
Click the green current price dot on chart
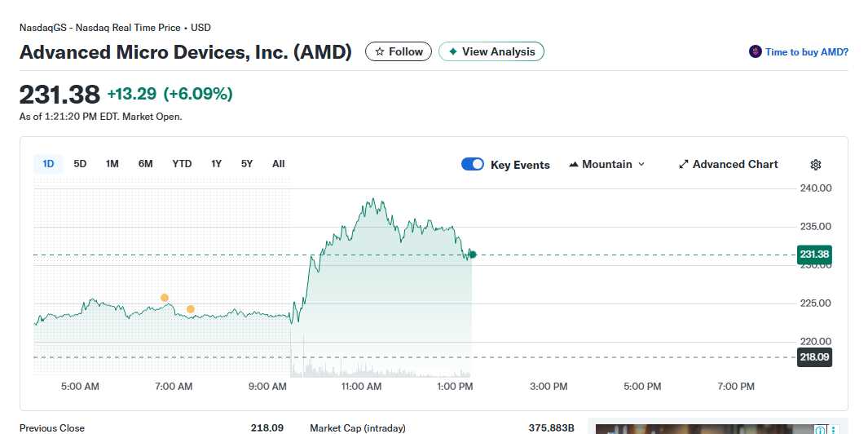pyautogui.click(x=472, y=255)
